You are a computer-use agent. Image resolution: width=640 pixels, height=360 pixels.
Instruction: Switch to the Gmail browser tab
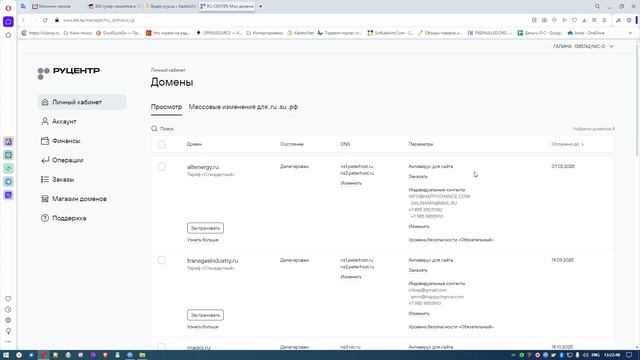[55, 7]
